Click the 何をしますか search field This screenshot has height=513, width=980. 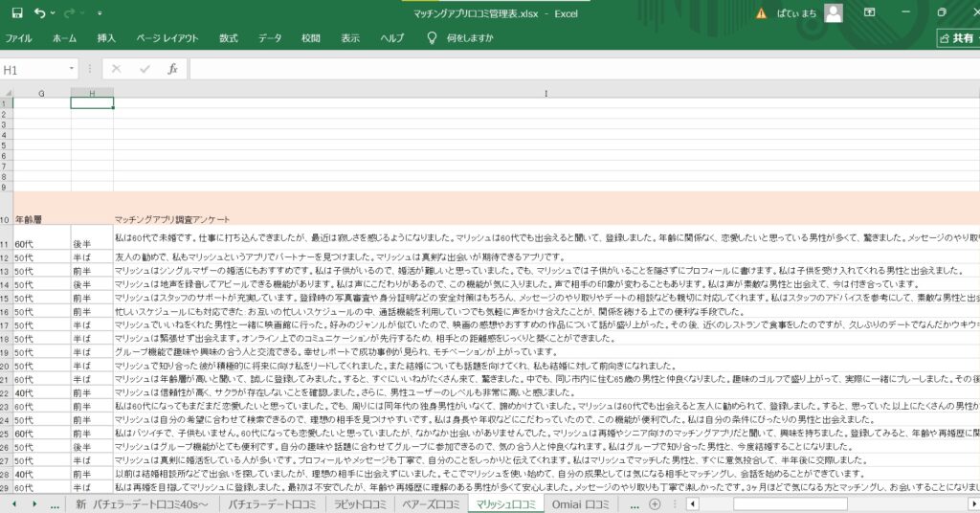point(470,38)
